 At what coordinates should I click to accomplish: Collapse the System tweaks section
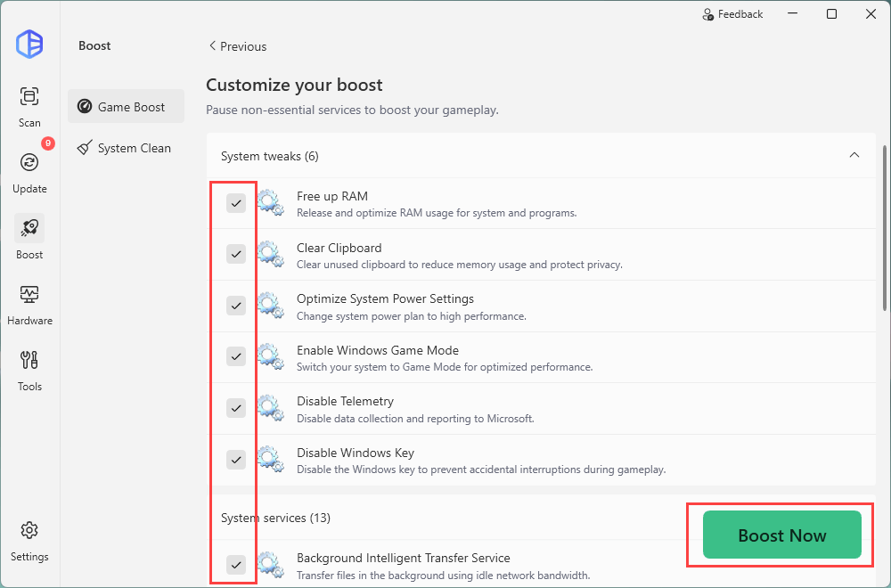coord(854,156)
